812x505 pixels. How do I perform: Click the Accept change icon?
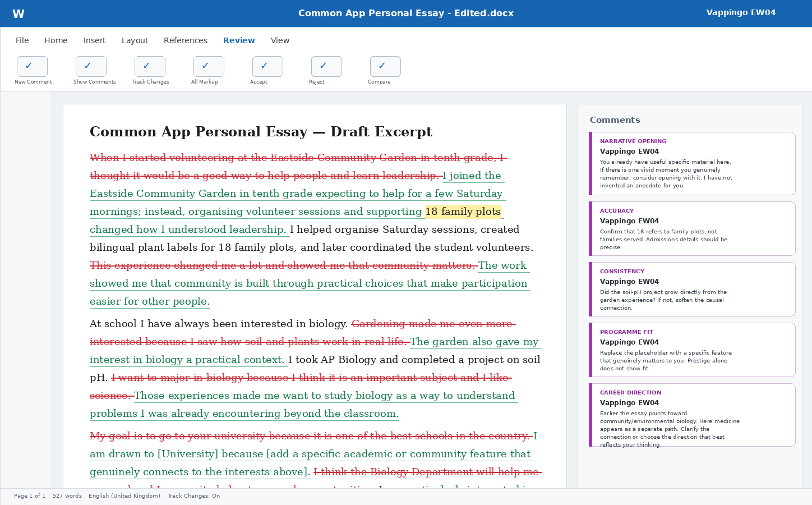coord(267,66)
